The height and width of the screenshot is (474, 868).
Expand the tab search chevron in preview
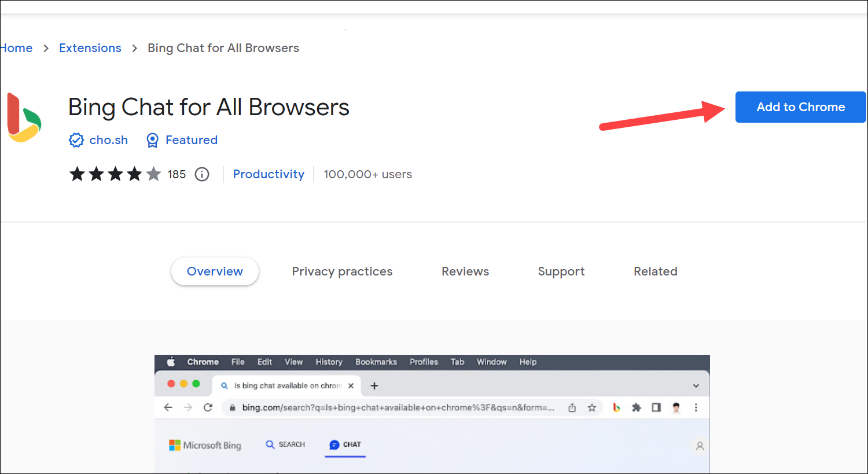coord(696,386)
